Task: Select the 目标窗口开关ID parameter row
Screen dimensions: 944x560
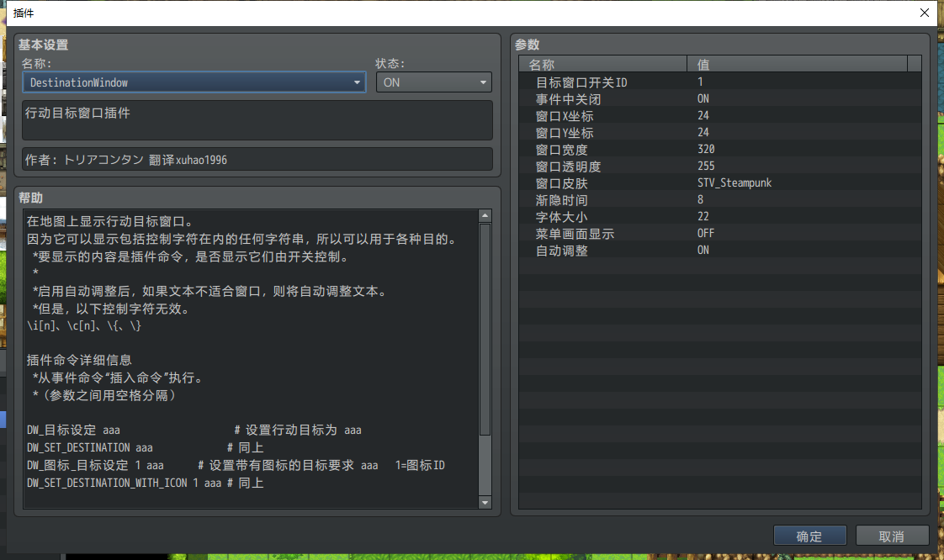Action: 720,82
